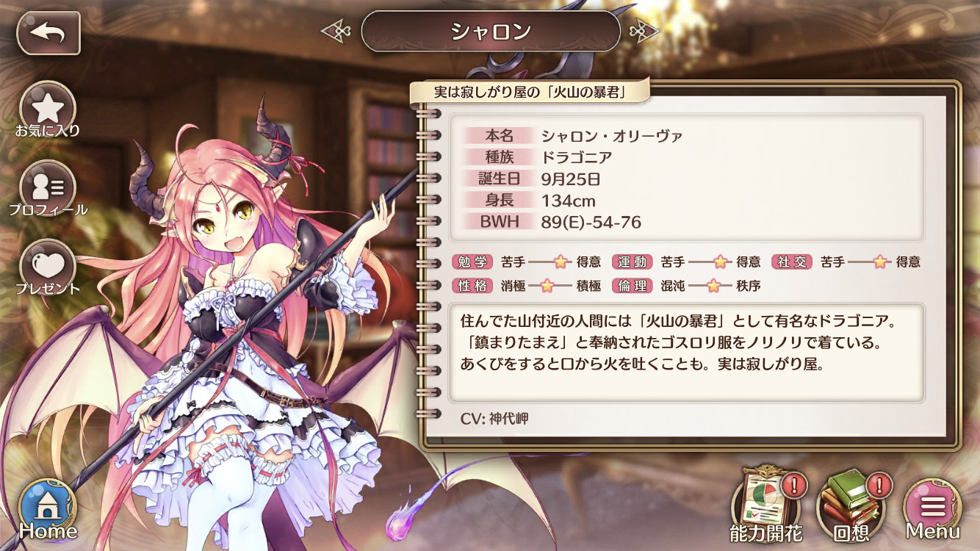
Task: Switch to next character with right arrow
Action: click(644, 31)
